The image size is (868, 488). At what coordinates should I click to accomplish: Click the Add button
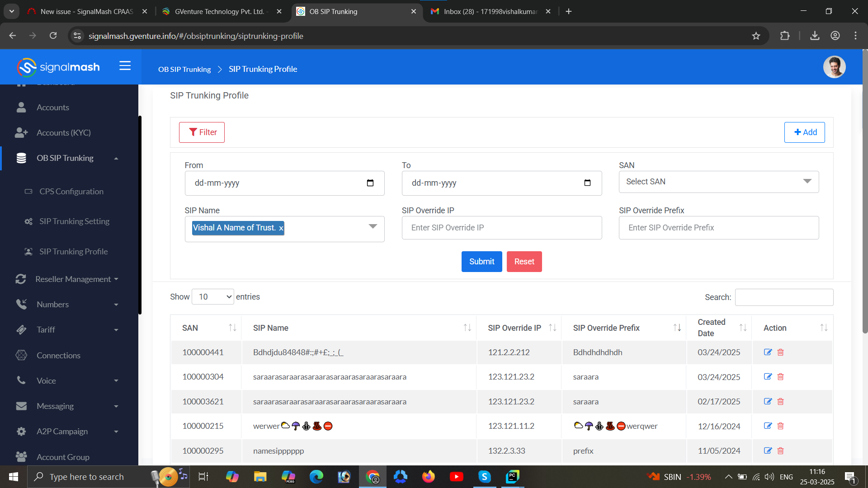[x=804, y=132]
